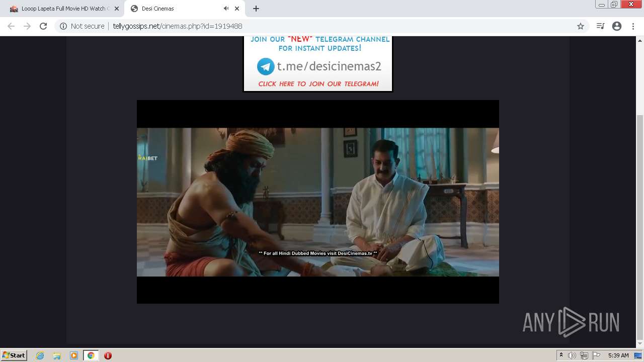Open the t.me/desicinemas2 link
The height and width of the screenshot is (362, 644).
coord(329,66)
